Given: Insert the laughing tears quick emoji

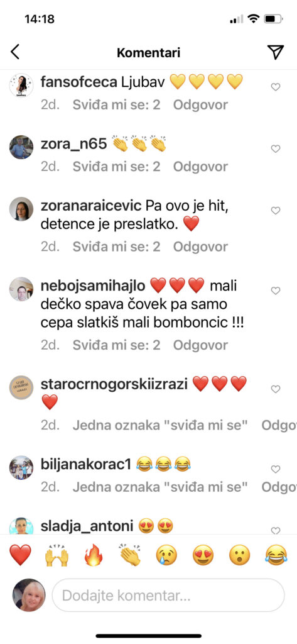Looking at the screenshot, I should pyautogui.click(x=276, y=555).
